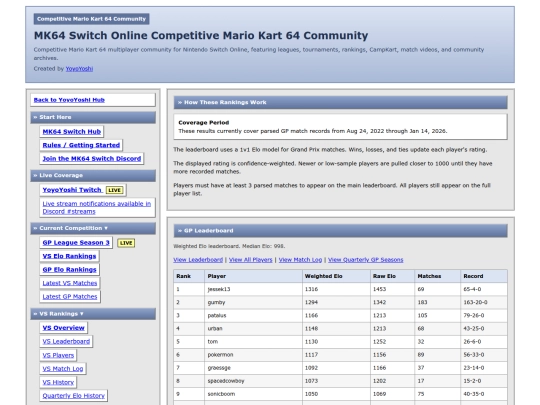This screenshot has width=540, height=405.
Task: Click matches count 105 for patalus
Action: (423, 315)
